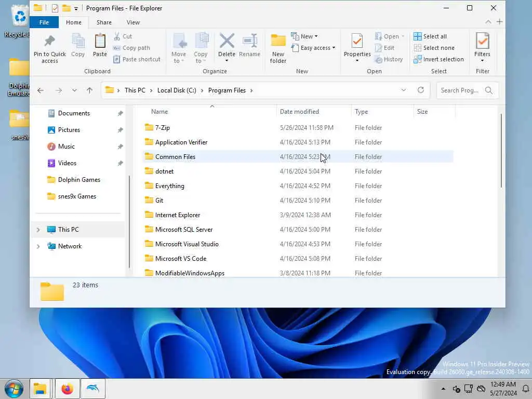Click the navigation pane scrollbar
The image size is (532, 399).
pyautogui.click(x=129, y=222)
